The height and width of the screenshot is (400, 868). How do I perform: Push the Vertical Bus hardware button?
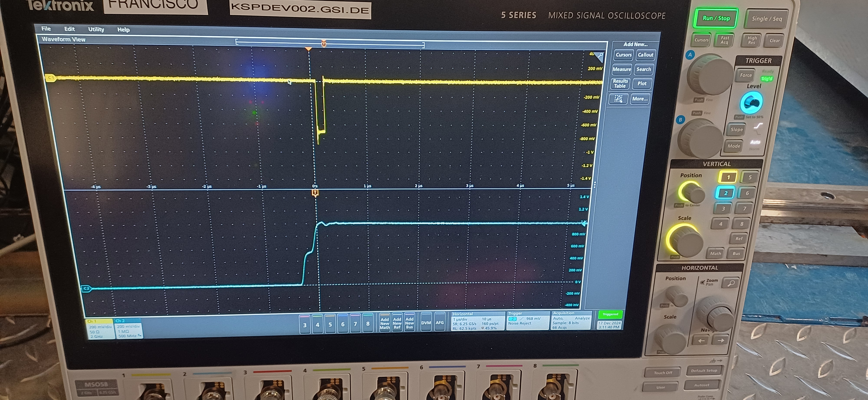tap(736, 254)
